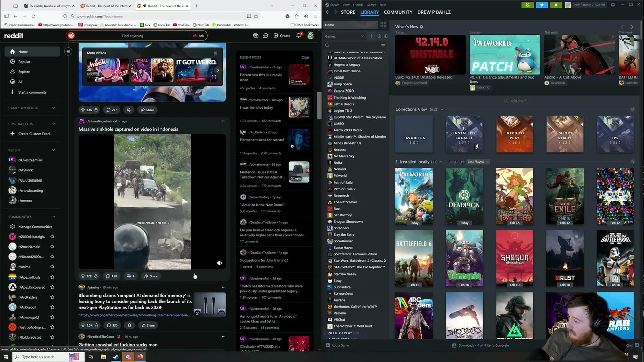Click Add a Game in Steam
Screen dimensions: 644x362
(337, 345)
